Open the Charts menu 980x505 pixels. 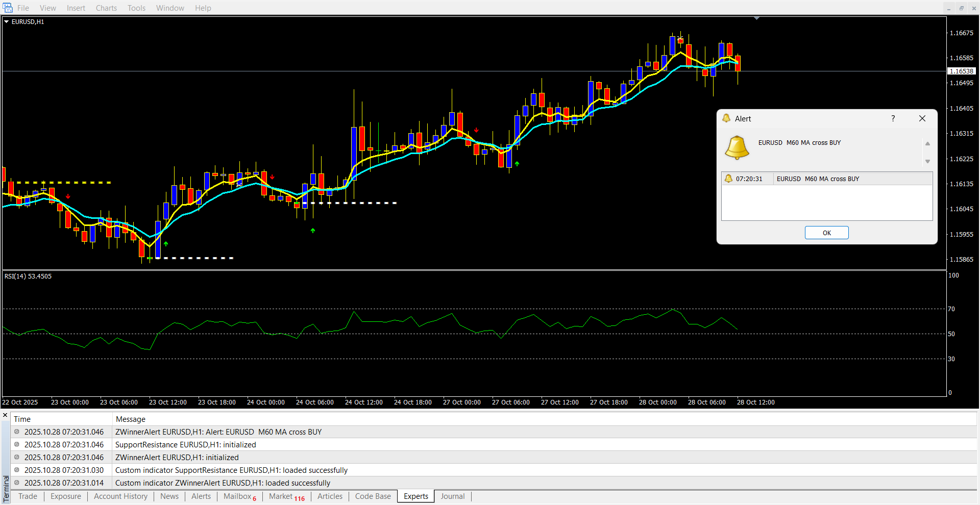[x=106, y=8]
